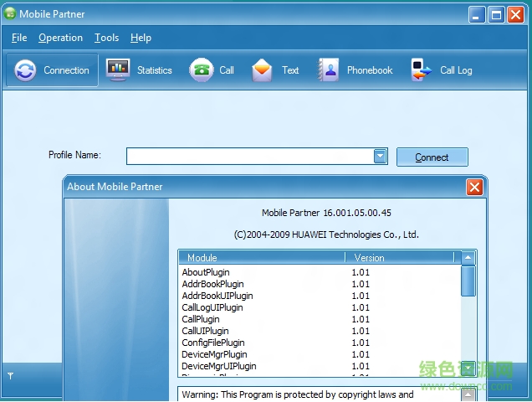
Task: Open the Tools menu
Action: click(x=106, y=38)
